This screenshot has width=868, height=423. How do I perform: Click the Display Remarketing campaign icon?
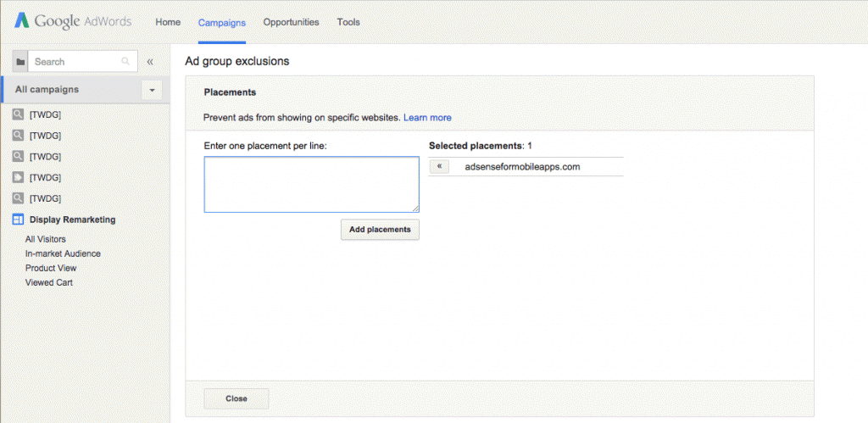(x=18, y=220)
